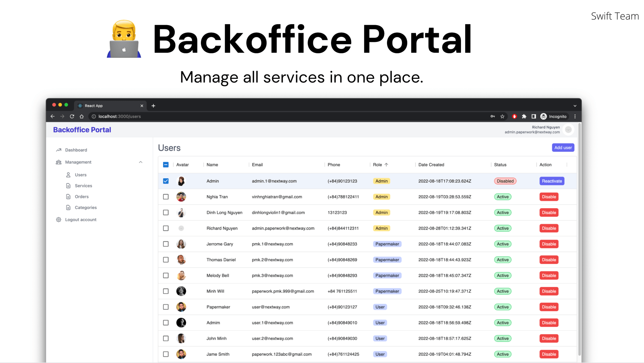
Task: Switch to the React App browser tab
Action: pyautogui.click(x=110, y=106)
